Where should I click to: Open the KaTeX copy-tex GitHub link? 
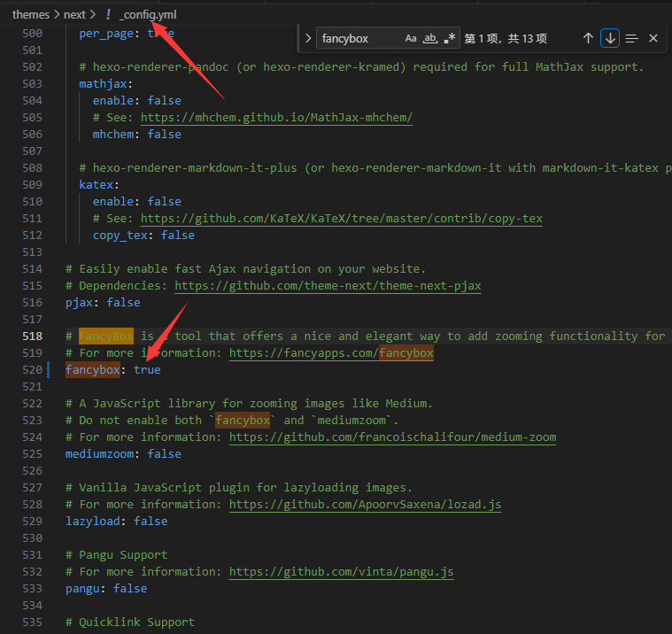[342, 219]
